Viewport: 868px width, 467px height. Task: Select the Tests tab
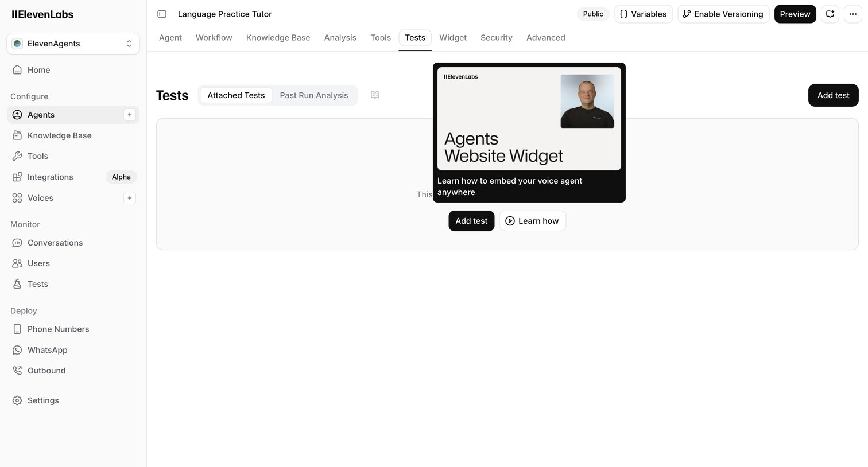[x=415, y=38]
